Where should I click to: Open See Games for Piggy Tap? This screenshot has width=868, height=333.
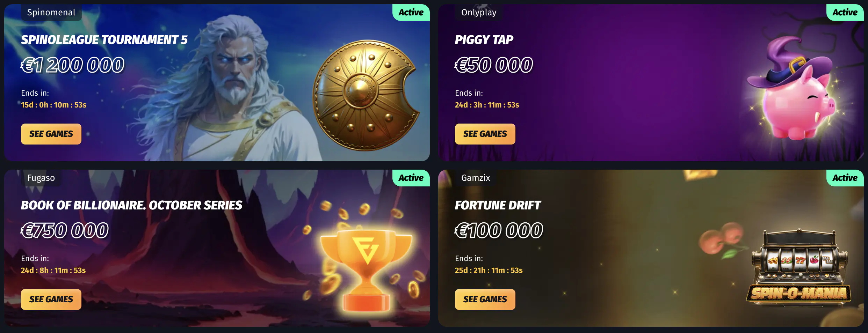pos(485,134)
